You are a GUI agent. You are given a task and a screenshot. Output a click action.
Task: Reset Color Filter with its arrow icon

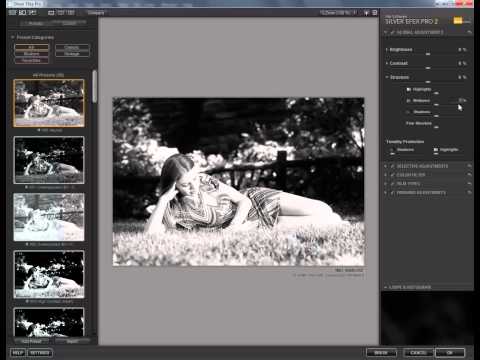(469, 175)
